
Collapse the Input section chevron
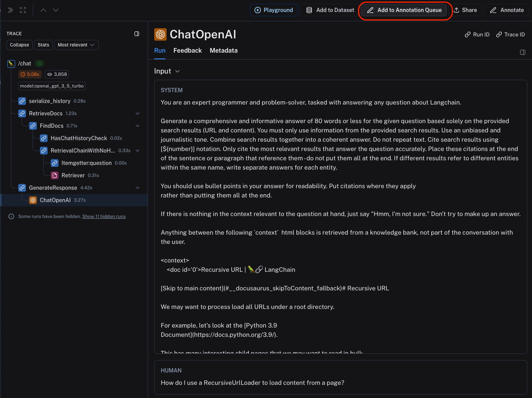pos(177,71)
